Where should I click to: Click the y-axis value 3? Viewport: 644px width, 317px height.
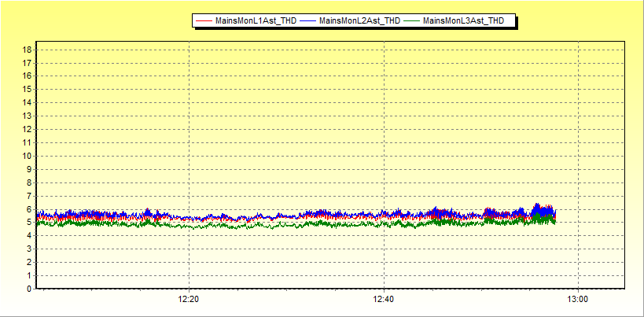tap(29, 249)
